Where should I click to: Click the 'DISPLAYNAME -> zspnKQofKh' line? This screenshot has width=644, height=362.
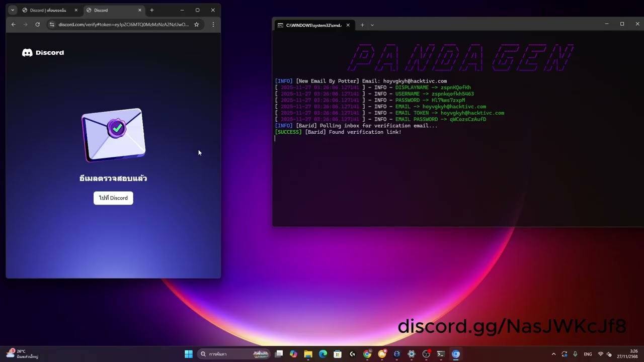coord(373,87)
